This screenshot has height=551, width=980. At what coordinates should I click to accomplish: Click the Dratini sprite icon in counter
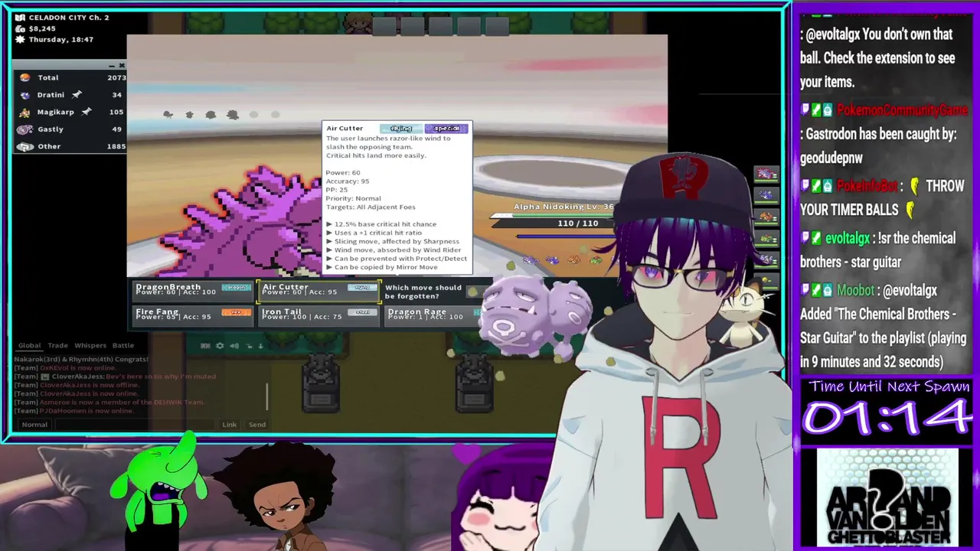[25, 95]
